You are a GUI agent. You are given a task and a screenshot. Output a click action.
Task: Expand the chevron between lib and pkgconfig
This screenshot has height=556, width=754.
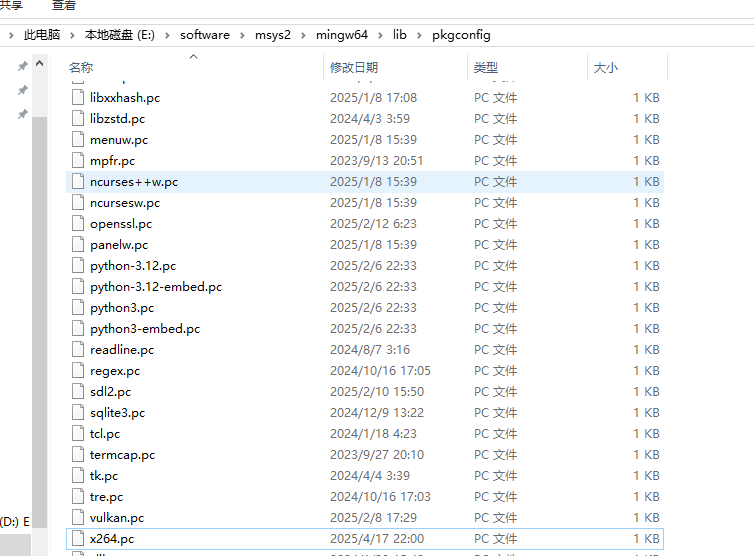[419, 35]
